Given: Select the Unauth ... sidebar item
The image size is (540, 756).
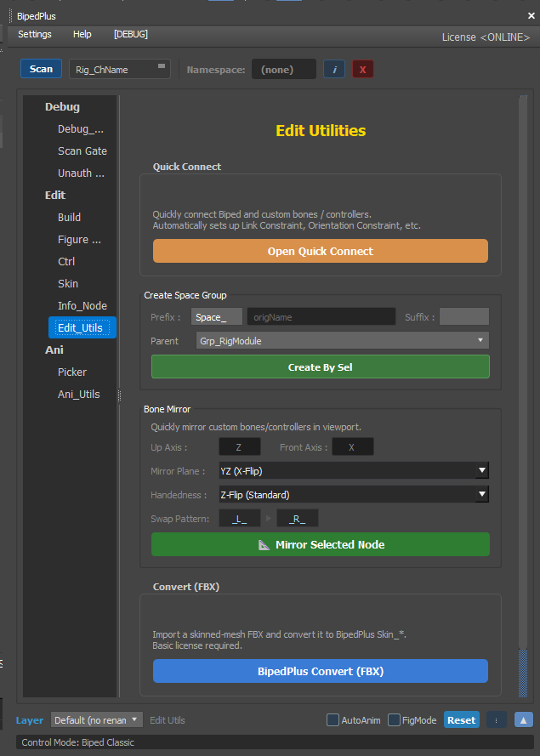Looking at the screenshot, I should click(81, 173).
